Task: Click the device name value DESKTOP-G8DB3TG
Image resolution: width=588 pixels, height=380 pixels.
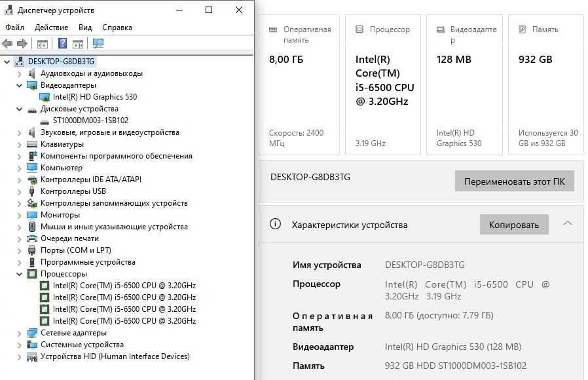Action: [x=424, y=265]
